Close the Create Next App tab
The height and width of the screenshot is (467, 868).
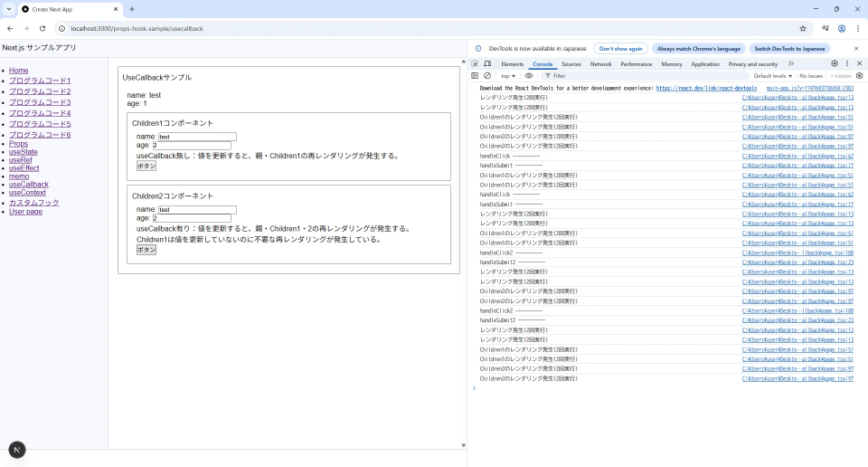pos(116,9)
